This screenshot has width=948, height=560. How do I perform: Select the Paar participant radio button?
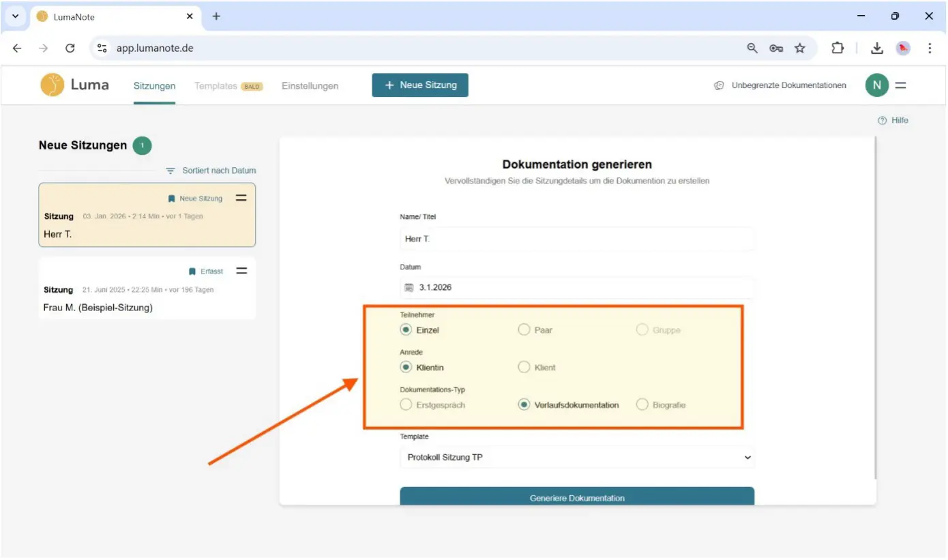(x=524, y=330)
